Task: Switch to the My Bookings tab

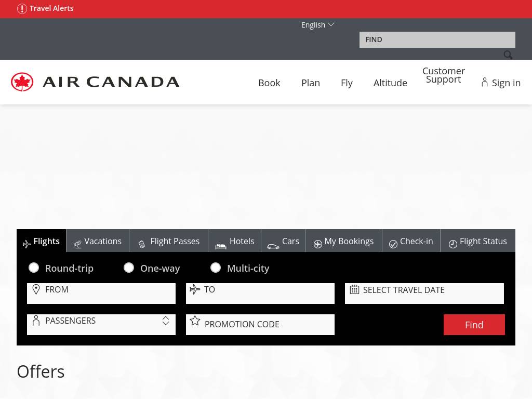Action: coord(344,241)
